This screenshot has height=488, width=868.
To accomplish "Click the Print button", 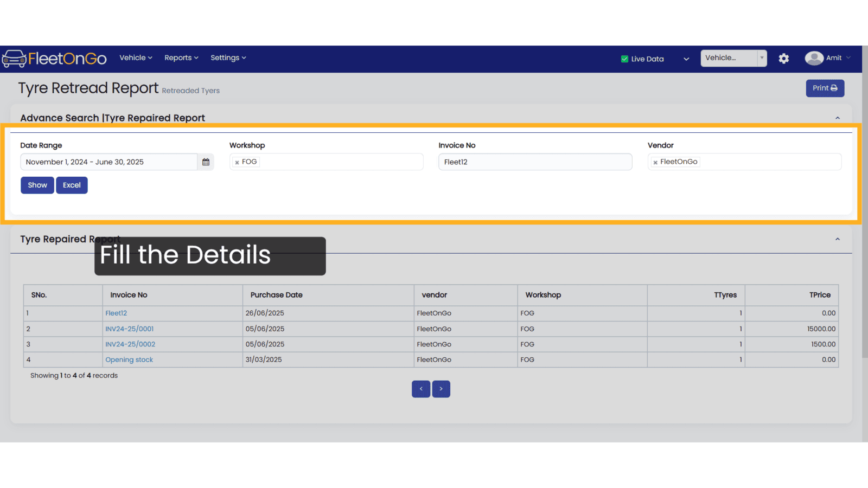I will click(x=825, y=88).
